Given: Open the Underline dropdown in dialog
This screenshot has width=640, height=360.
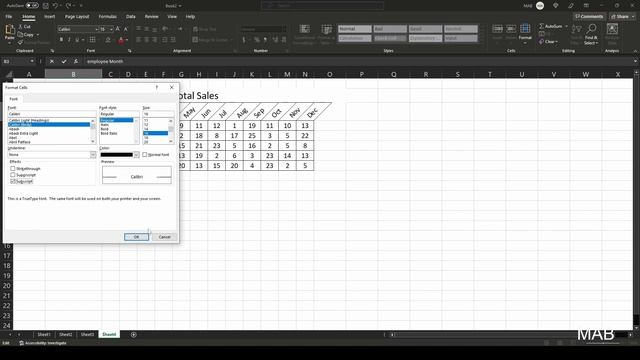Looking at the screenshot, I should [93, 155].
